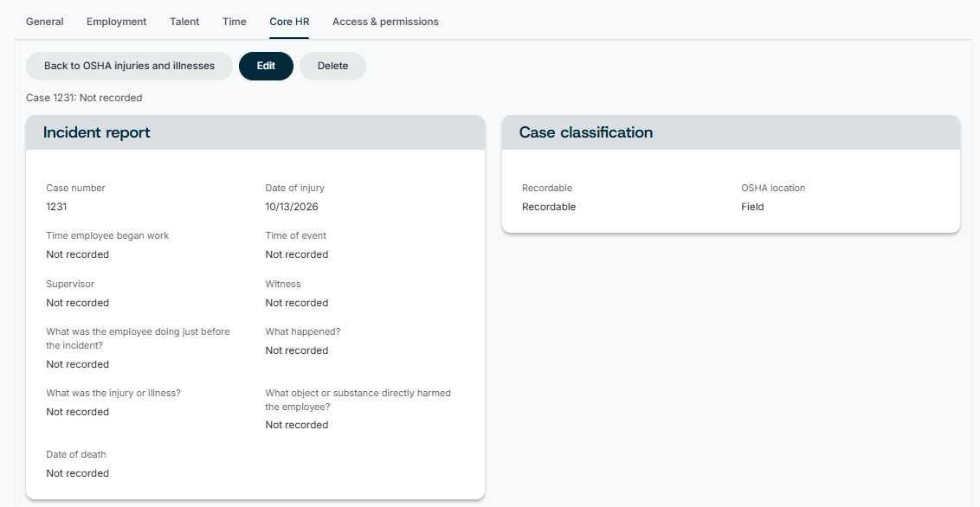This screenshot has width=980, height=507.
Task: Click the 'Time of event' label
Action: (295, 235)
